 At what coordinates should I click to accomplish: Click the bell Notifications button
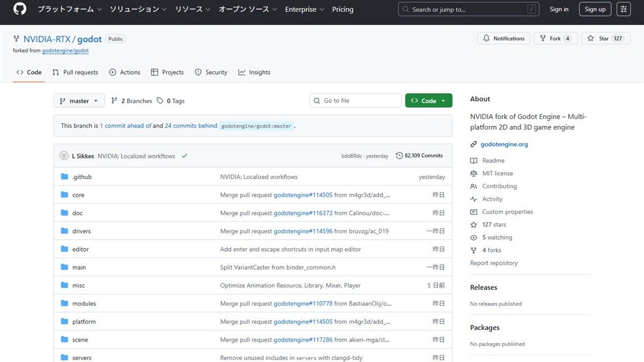tap(503, 39)
